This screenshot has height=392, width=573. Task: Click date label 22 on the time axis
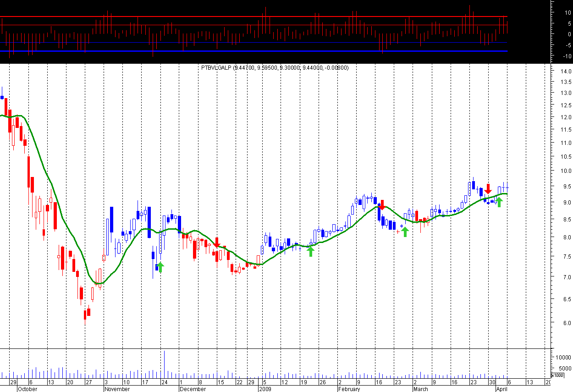pos(239,382)
